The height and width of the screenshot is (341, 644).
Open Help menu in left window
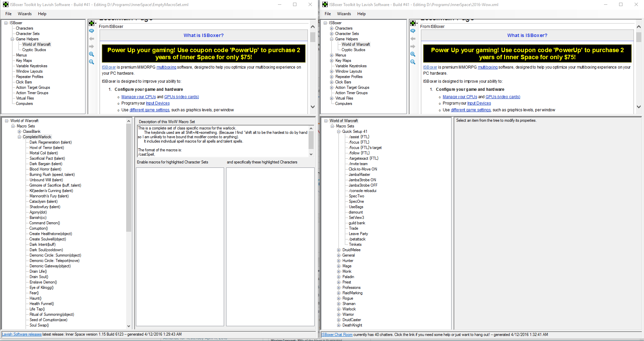(42, 14)
